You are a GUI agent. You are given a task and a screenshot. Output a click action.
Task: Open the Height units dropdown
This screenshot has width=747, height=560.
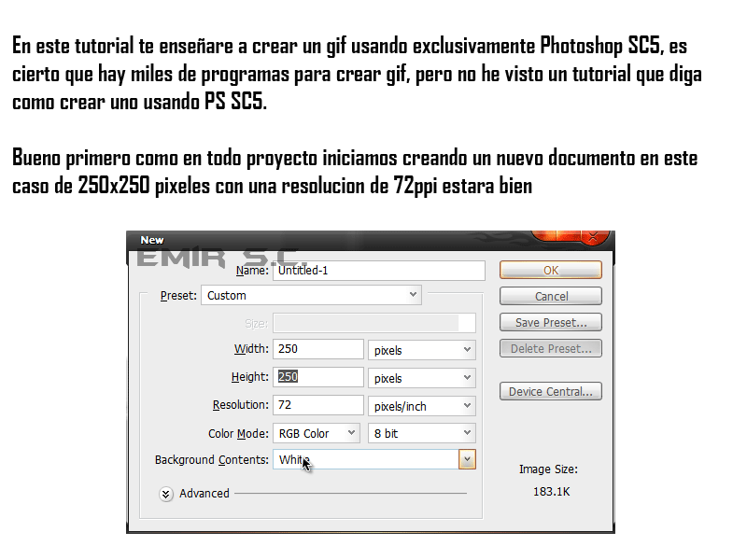click(422, 378)
